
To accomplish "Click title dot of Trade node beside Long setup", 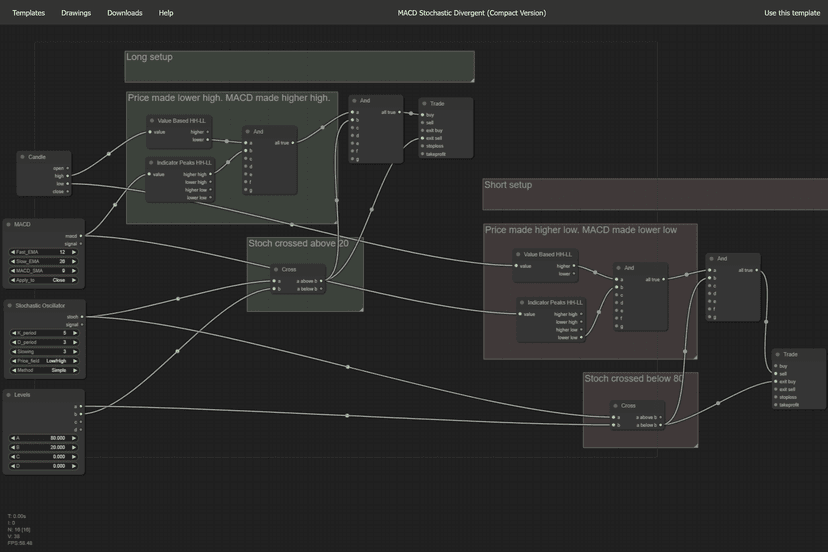I will coord(424,104).
